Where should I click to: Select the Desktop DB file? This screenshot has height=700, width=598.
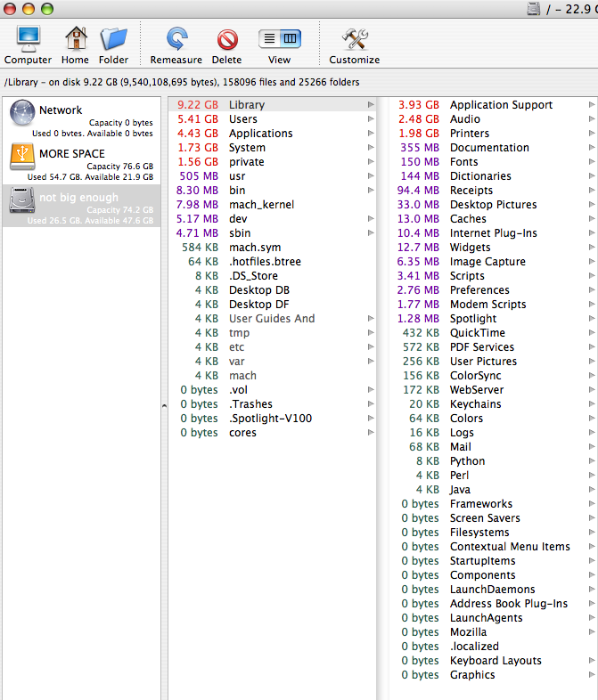tap(273, 290)
